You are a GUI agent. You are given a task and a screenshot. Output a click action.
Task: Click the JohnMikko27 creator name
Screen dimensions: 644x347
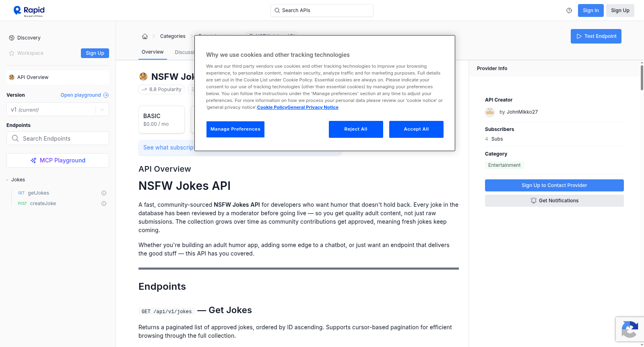click(522, 112)
